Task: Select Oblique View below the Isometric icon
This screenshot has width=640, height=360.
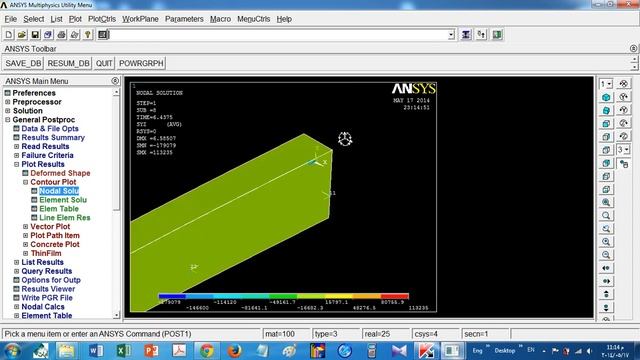Action: click(606, 110)
